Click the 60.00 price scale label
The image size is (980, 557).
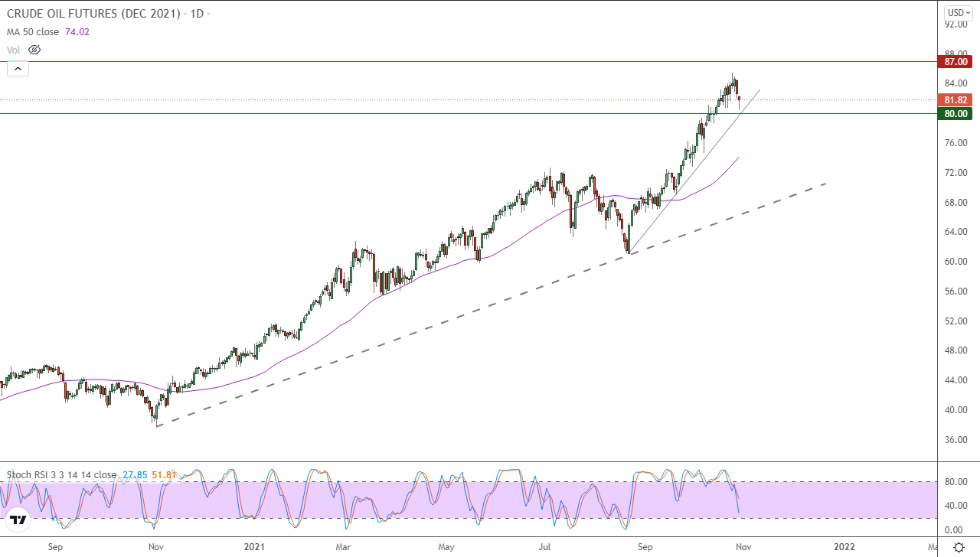tap(955, 262)
